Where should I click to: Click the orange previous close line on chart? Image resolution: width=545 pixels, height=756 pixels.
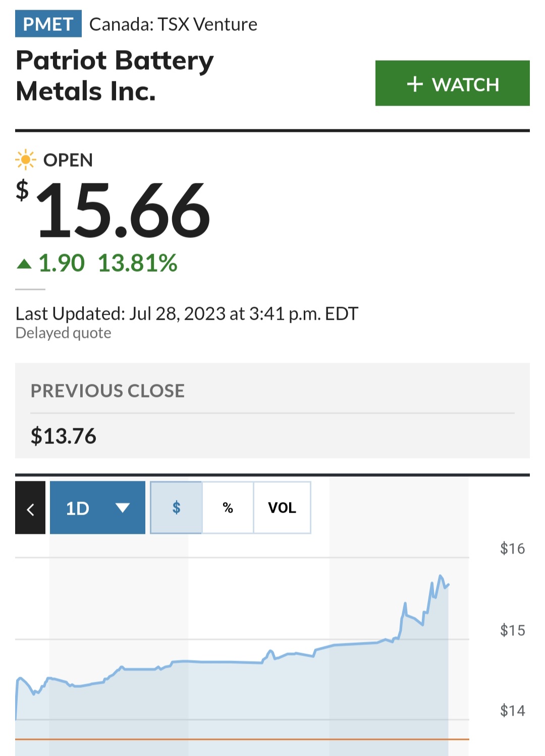point(242,739)
